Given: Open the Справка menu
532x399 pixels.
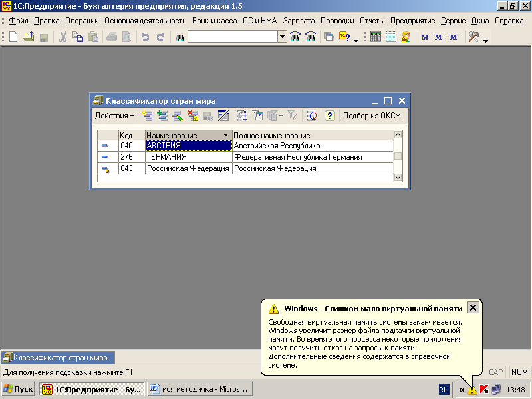Looking at the screenshot, I should pos(509,21).
